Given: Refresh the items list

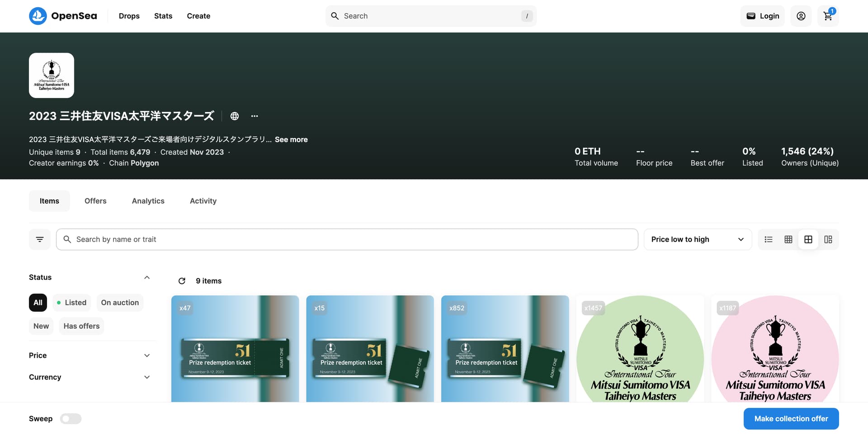Looking at the screenshot, I should pos(182,281).
